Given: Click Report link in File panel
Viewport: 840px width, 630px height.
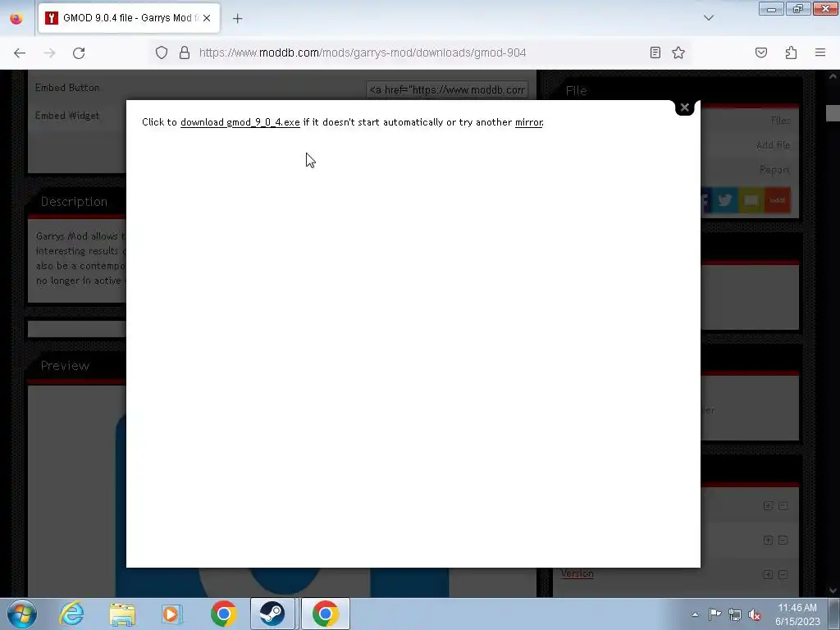Looking at the screenshot, I should (x=774, y=170).
